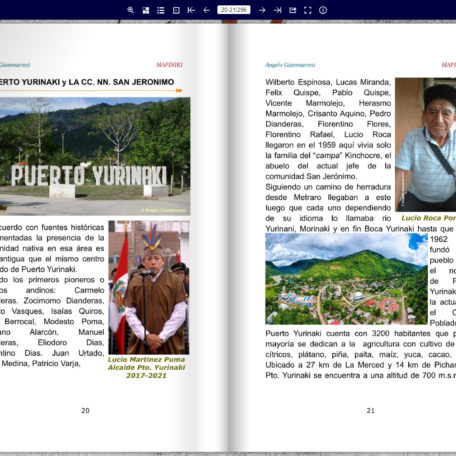Viewport: 456px width, 456px height.
Task: Click the line 'cítricos, plátano, piña, palta, maíz'
Action: pyautogui.click(x=333, y=355)
